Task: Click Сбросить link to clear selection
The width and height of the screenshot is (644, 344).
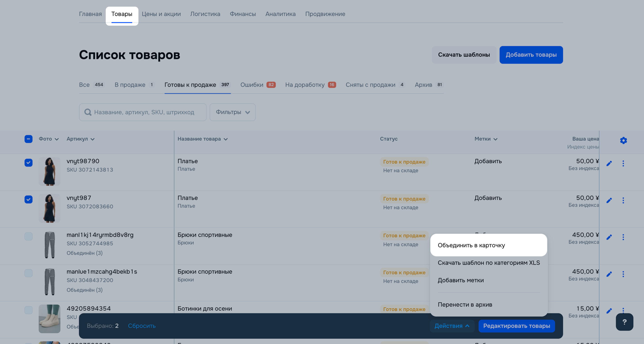Action: pos(142,326)
